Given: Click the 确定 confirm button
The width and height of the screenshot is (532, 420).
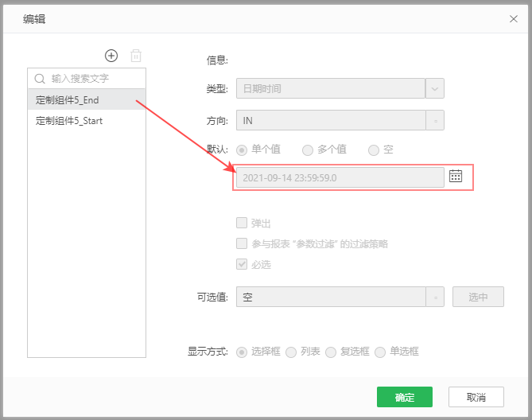Looking at the screenshot, I should (x=404, y=397).
